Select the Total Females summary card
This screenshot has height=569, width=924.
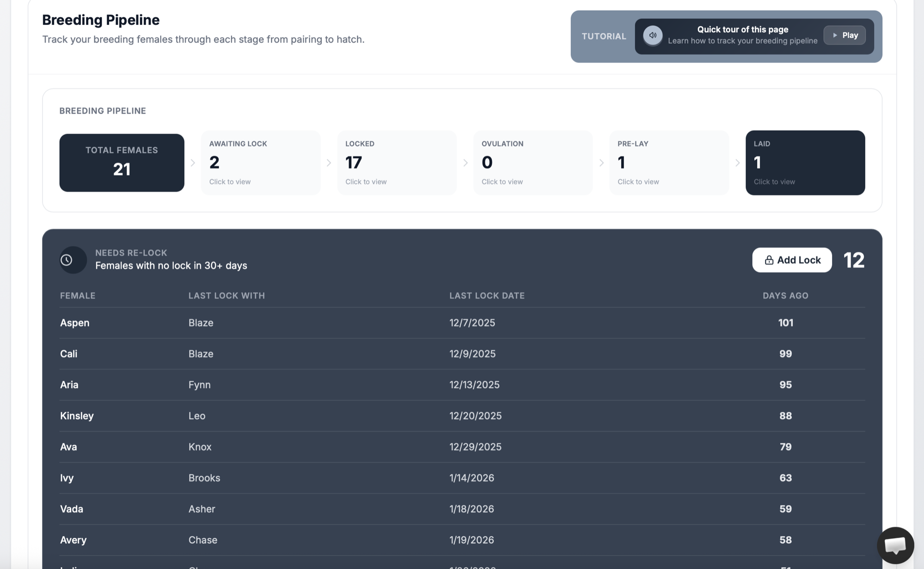coord(122,163)
